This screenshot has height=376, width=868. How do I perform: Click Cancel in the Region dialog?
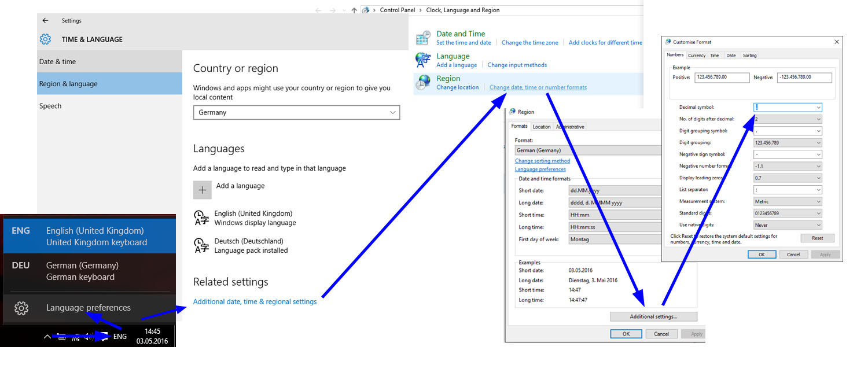coord(661,334)
